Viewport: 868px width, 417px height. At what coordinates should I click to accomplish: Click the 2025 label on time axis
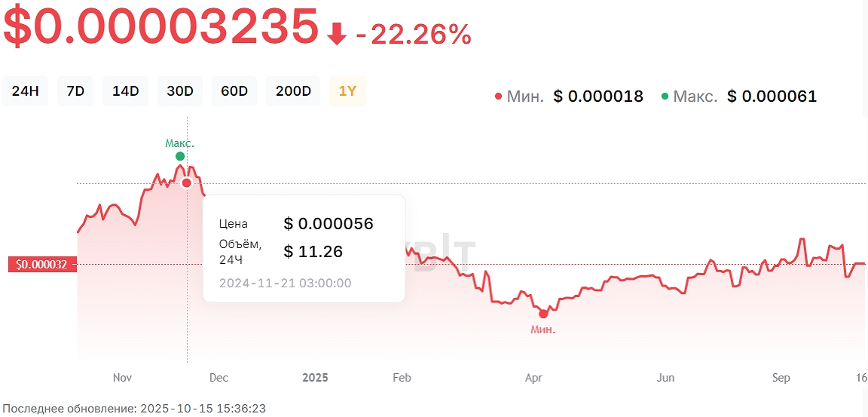tap(315, 378)
